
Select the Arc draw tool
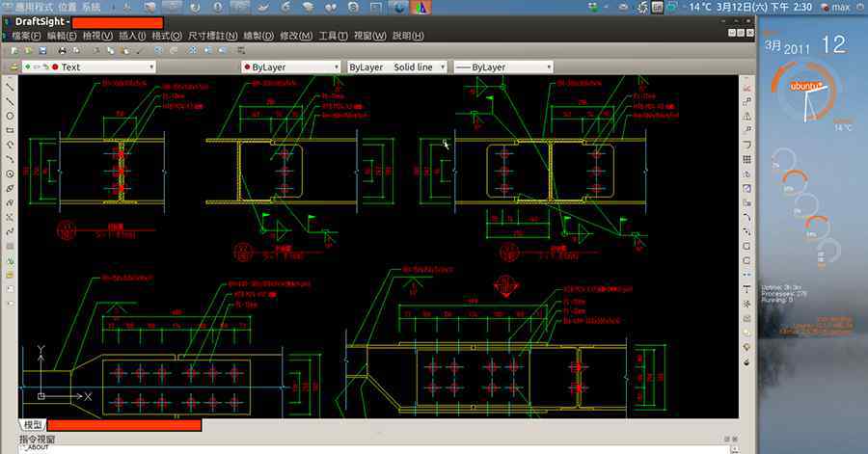coord(10,145)
